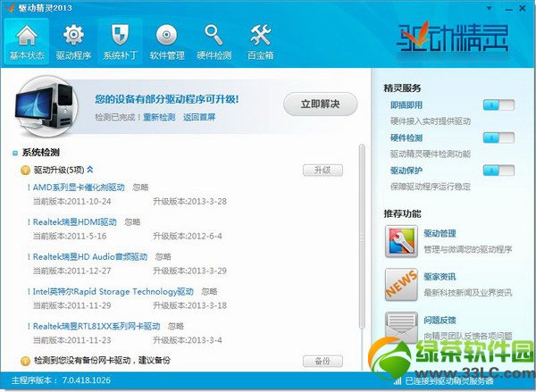
Task: Minimize the 驱动精灵 window
Action: click(509, 9)
